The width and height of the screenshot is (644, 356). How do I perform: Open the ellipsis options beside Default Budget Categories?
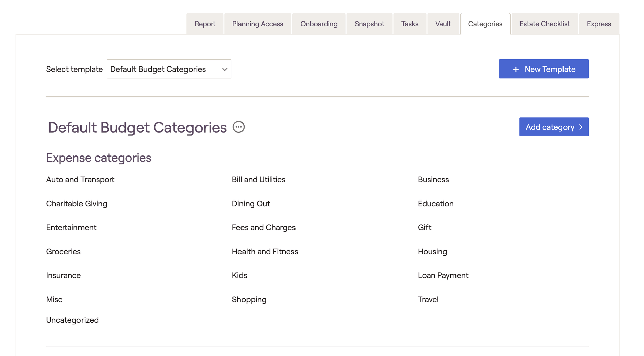point(238,127)
